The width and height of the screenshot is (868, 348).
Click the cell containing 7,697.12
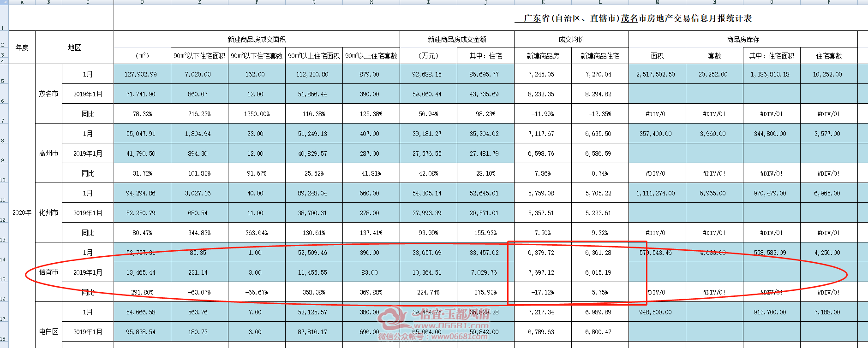[543, 272]
